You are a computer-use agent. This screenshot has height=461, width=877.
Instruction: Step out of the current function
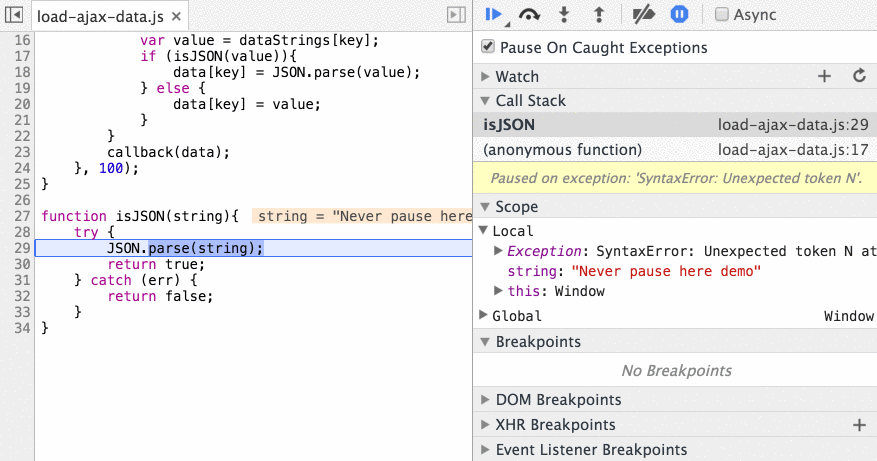point(598,15)
